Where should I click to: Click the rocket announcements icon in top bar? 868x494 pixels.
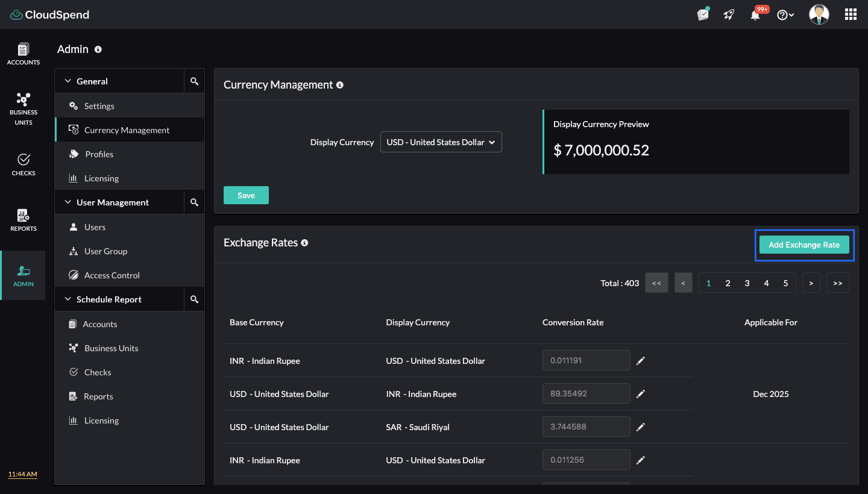(728, 14)
